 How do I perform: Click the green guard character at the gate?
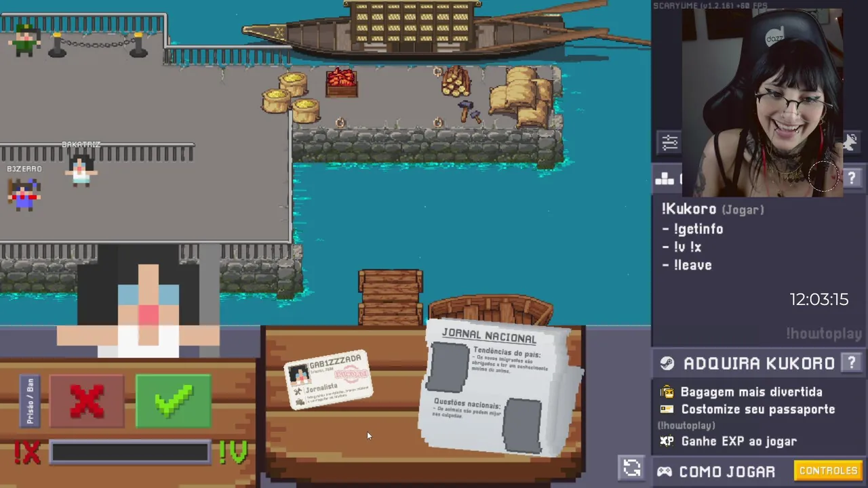(x=24, y=39)
